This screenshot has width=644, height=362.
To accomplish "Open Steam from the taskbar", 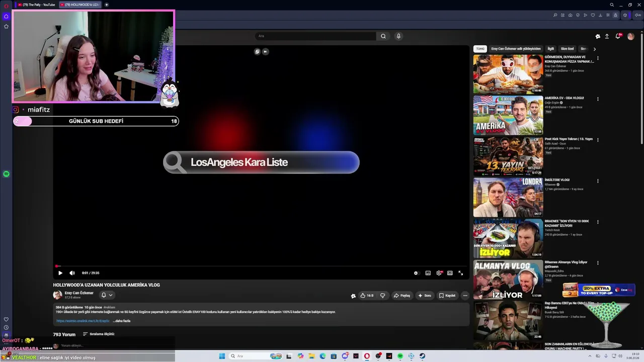I will click(x=422, y=356).
